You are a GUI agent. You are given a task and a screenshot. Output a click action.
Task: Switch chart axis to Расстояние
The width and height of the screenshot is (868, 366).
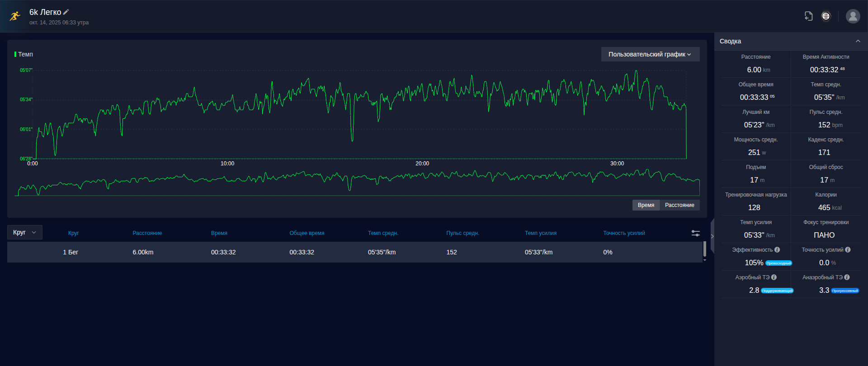[x=679, y=205]
